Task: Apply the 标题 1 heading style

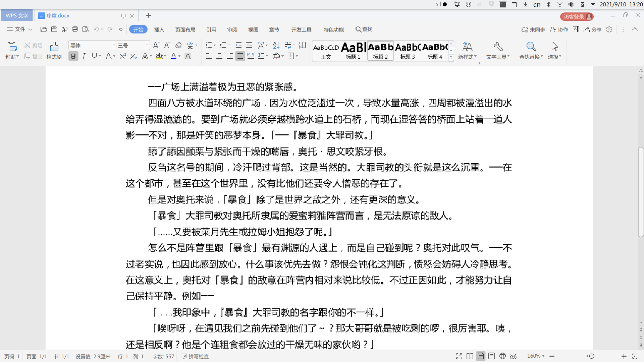Action: coord(353,51)
